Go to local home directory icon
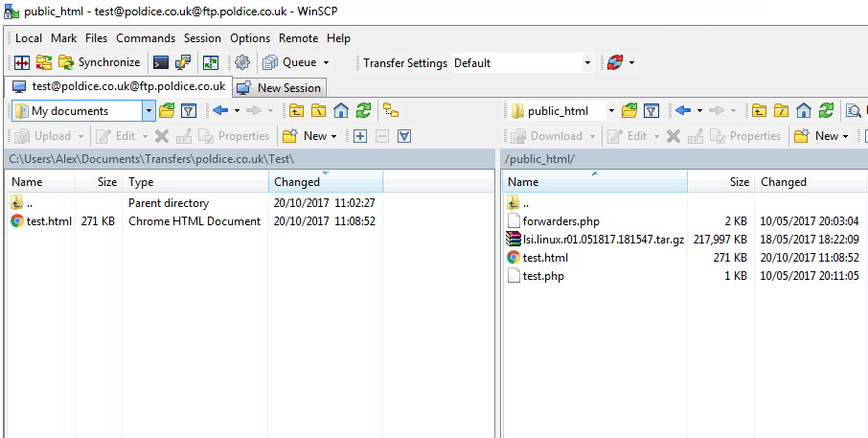The width and height of the screenshot is (868, 438). [x=341, y=110]
